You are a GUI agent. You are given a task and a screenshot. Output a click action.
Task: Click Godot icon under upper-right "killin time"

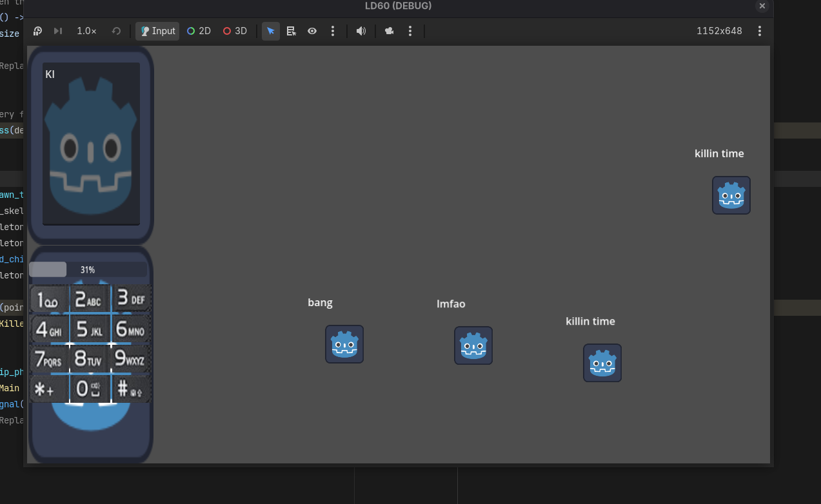pos(731,195)
